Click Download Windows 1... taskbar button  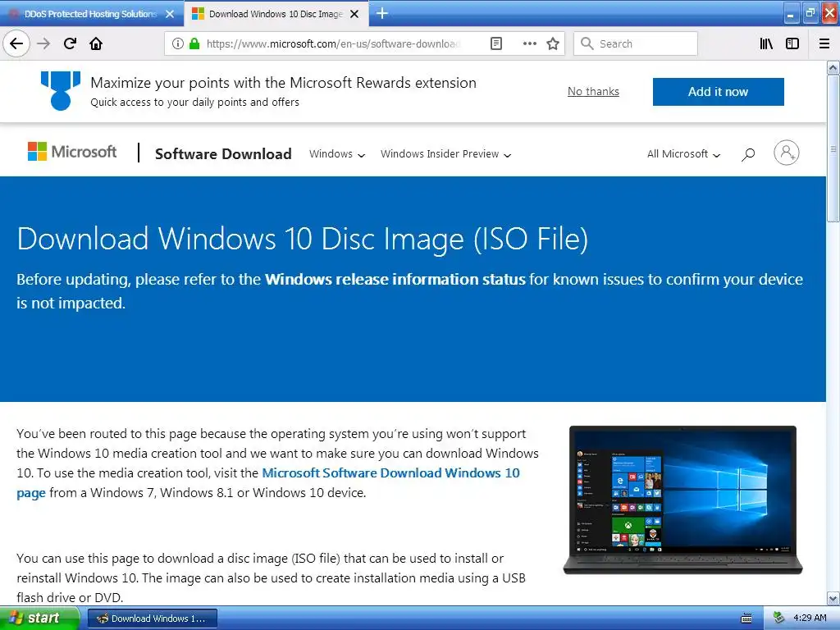point(152,619)
